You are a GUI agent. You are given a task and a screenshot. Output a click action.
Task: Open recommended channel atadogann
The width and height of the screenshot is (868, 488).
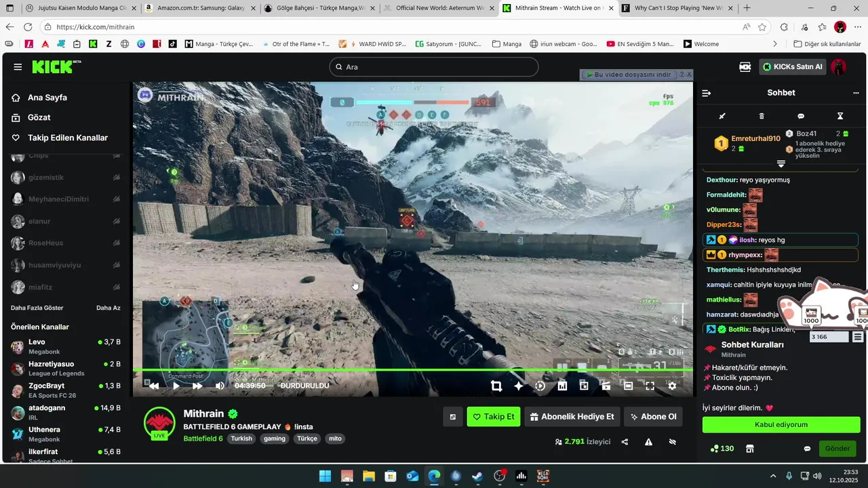click(x=65, y=412)
